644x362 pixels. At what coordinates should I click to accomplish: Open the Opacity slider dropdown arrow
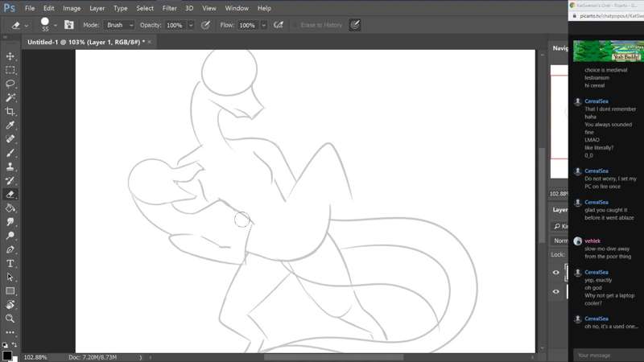[191, 25]
